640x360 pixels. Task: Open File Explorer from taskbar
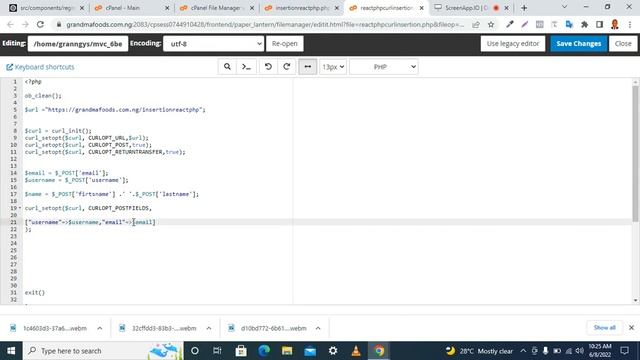pyautogui.click(x=287, y=351)
